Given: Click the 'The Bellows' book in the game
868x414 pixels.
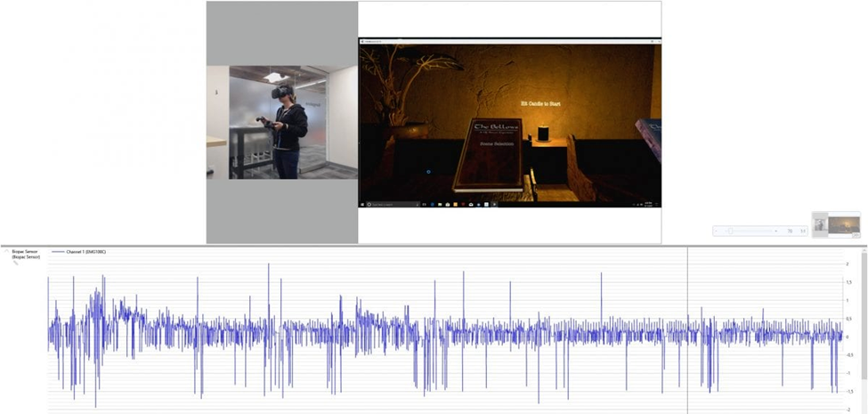Looking at the screenshot, I should [490, 153].
